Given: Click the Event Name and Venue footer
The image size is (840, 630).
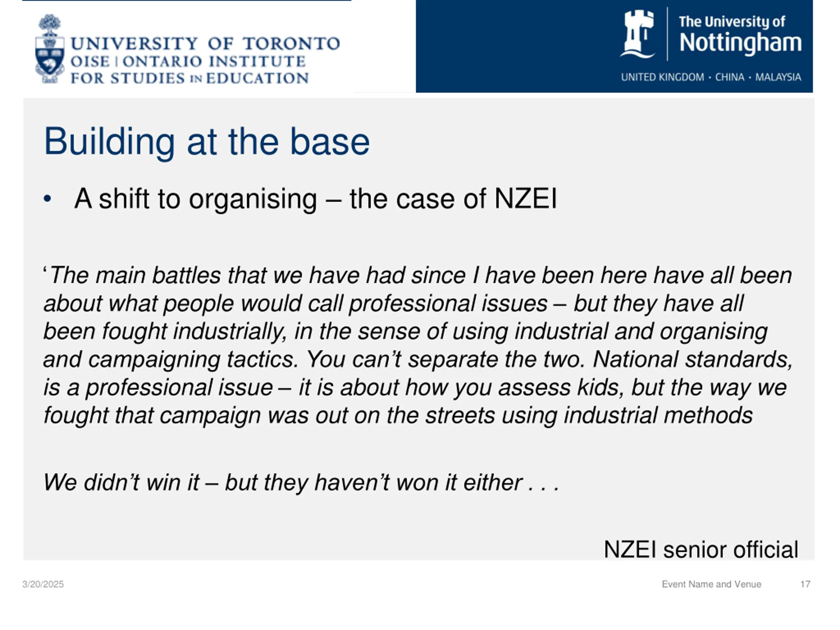Looking at the screenshot, I should (x=712, y=584).
